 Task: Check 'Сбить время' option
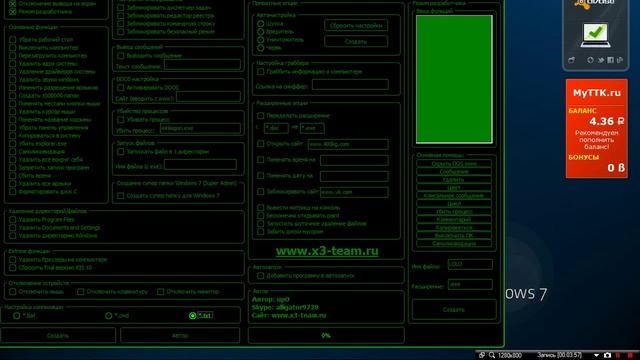click(x=13, y=176)
